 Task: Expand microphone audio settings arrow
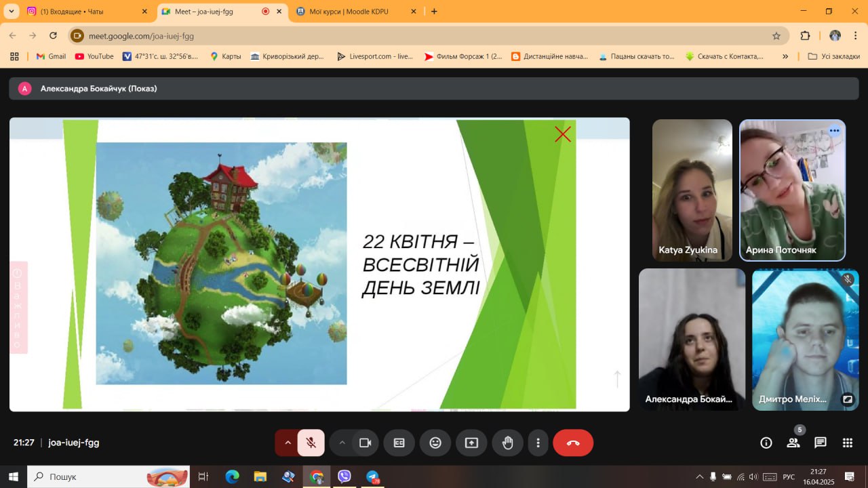pos(288,443)
